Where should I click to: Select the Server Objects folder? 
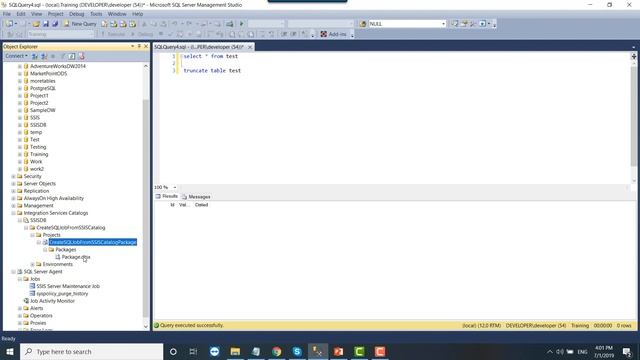(40, 184)
